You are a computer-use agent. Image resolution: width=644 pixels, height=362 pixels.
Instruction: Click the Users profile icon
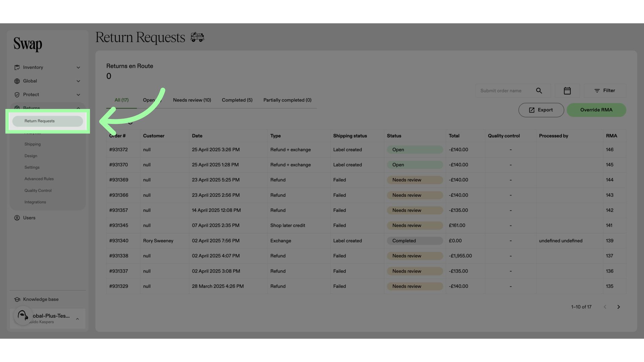pos(17,218)
